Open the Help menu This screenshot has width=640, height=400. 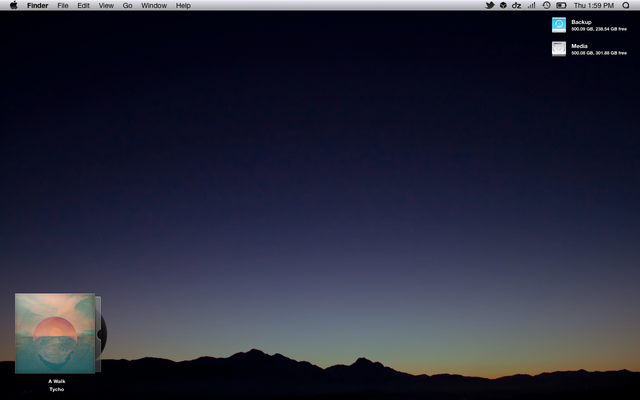(183, 5)
